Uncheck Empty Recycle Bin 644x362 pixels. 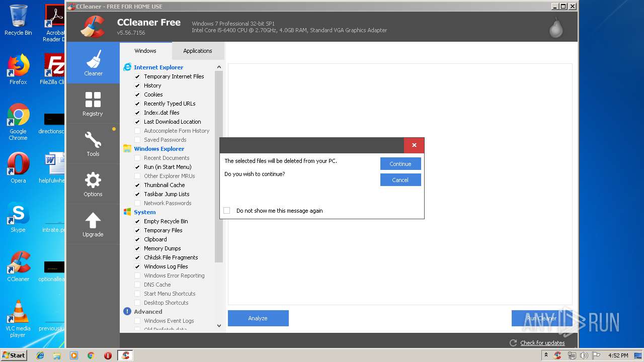click(137, 221)
